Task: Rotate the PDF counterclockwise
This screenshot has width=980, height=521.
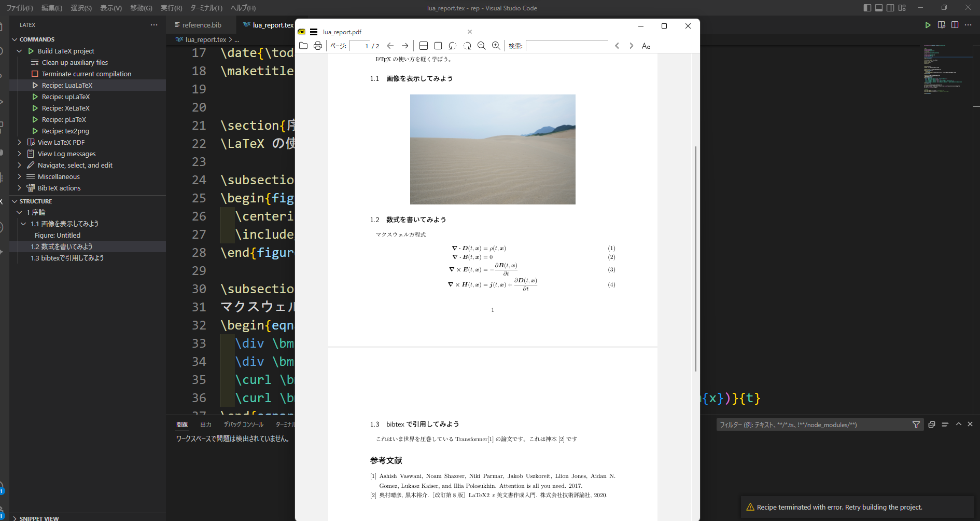Action: [x=453, y=46]
